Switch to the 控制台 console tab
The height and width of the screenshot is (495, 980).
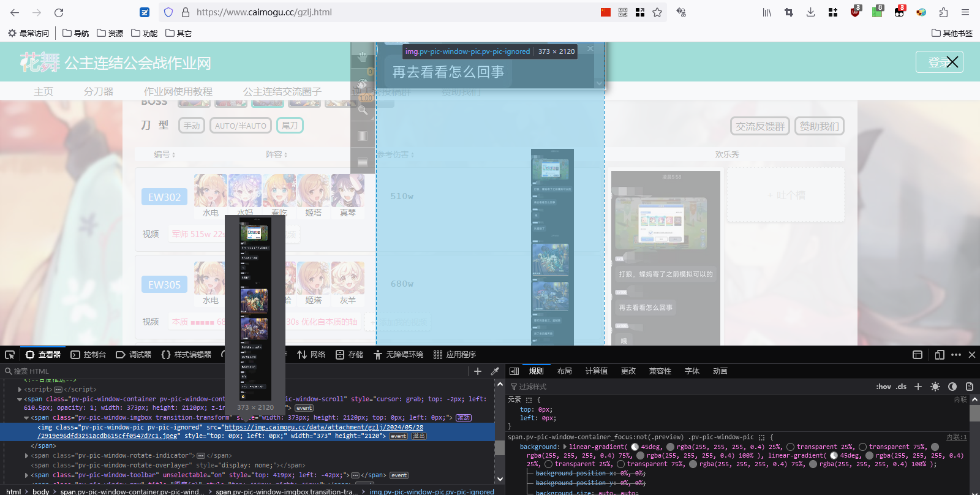click(88, 355)
